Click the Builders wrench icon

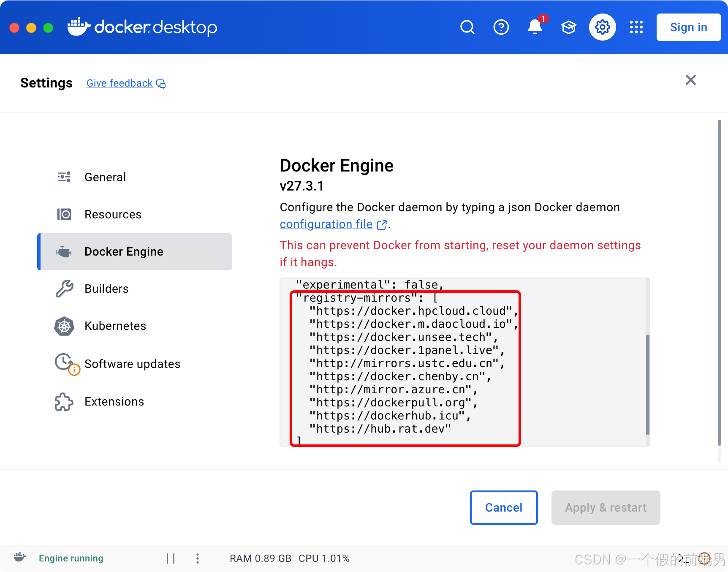tap(64, 289)
